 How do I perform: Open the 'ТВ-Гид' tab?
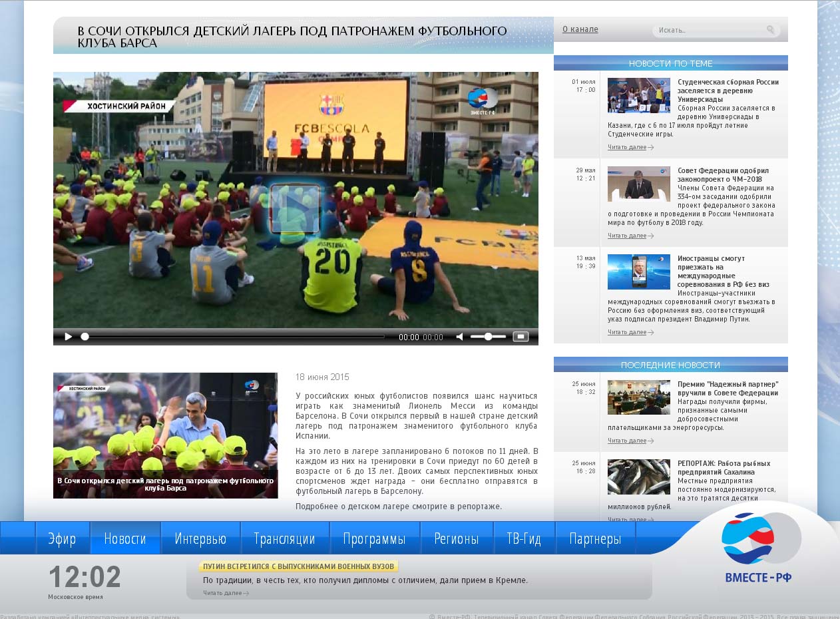tap(524, 538)
